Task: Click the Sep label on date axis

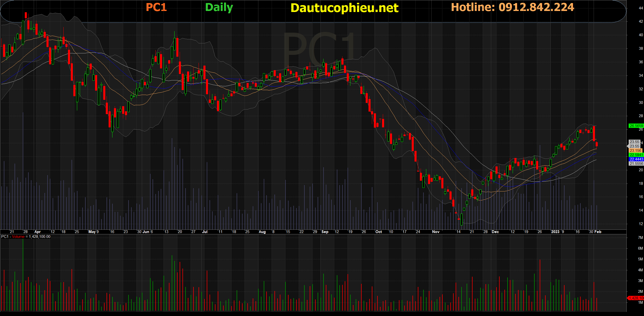Action: tap(325, 232)
